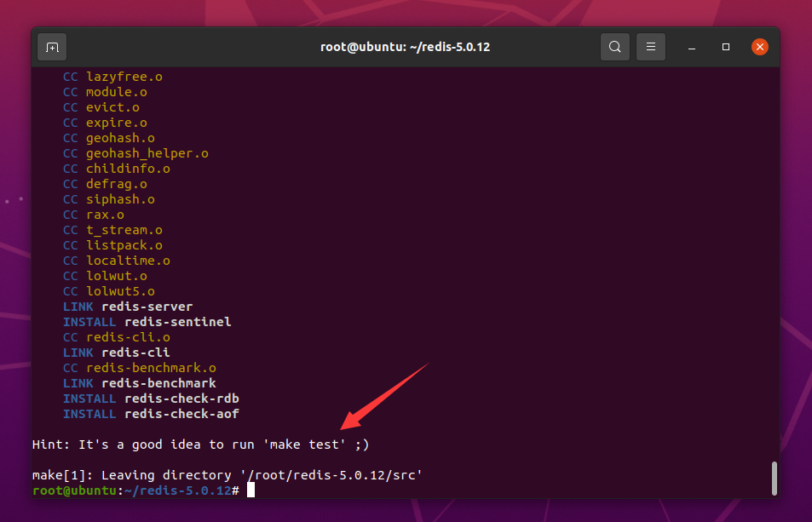This screenshot has height=522, width=812.
Task: Click the window title root@ubuntu: ~/redis-5.0.12
Action: pos(405,47)
